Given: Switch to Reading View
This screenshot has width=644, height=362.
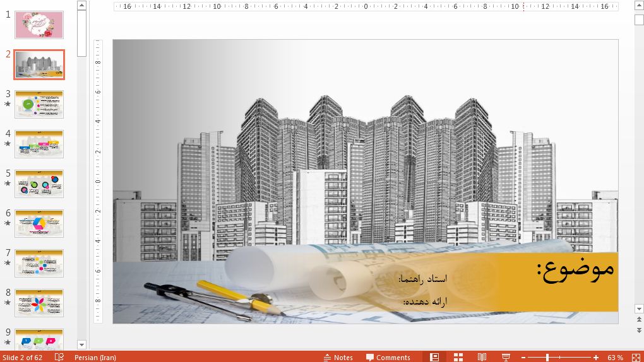Looking at the screenshot, I should [482, 357].
